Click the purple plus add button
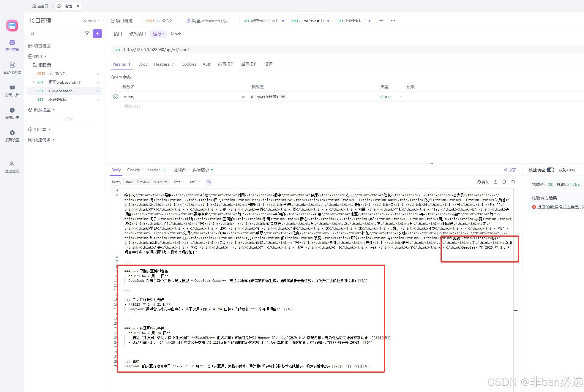584x392 pixels. coord(97,34)
